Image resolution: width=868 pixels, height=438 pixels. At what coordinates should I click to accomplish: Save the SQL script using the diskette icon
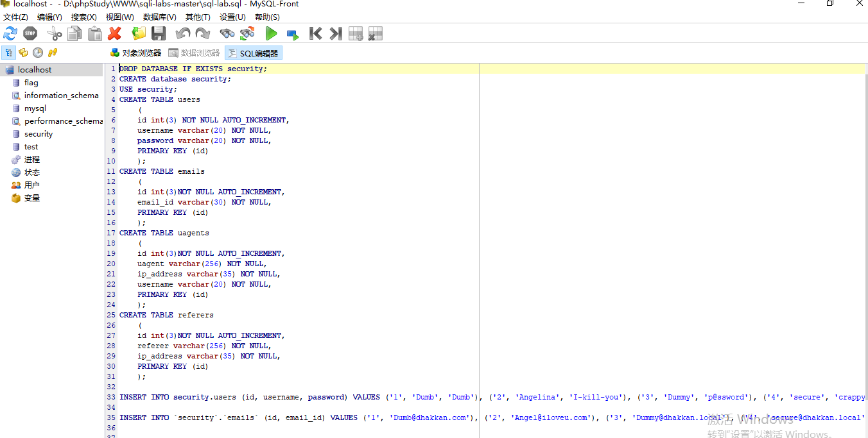coord(158,34)
